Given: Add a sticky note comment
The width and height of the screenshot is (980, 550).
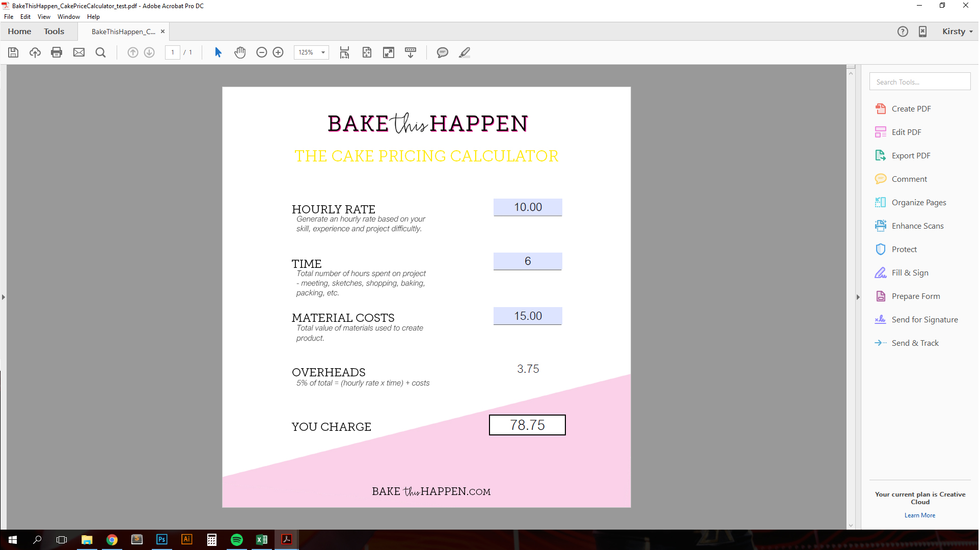Looking at the screenshot, I should click(443, 52).
